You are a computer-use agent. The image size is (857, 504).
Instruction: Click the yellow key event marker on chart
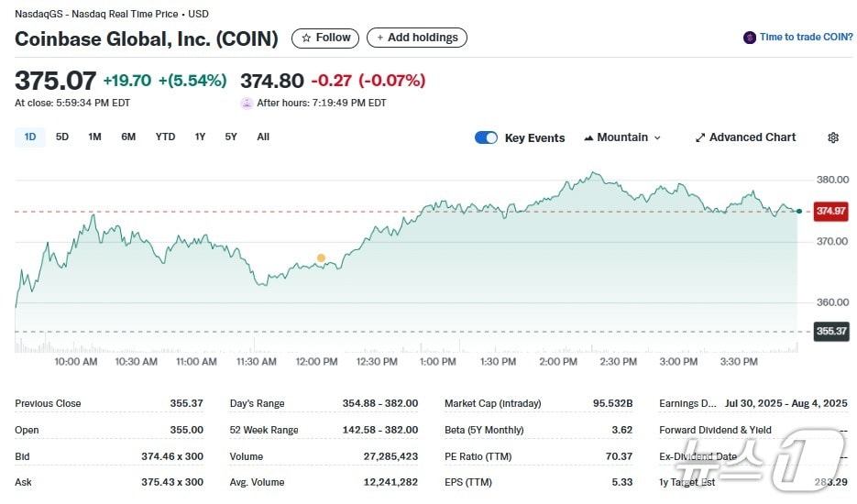click(321, 257)
